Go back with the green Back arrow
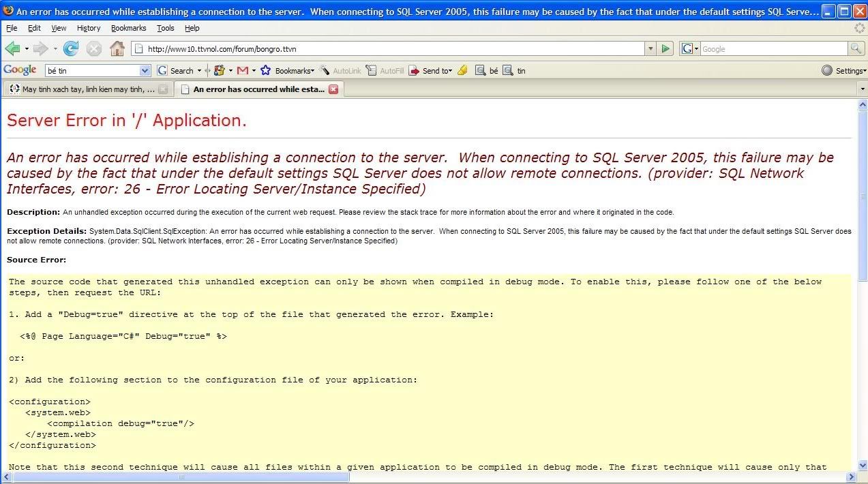Image resolution: width=868 pixels, height=484 pixels. [x=12, y=48]
